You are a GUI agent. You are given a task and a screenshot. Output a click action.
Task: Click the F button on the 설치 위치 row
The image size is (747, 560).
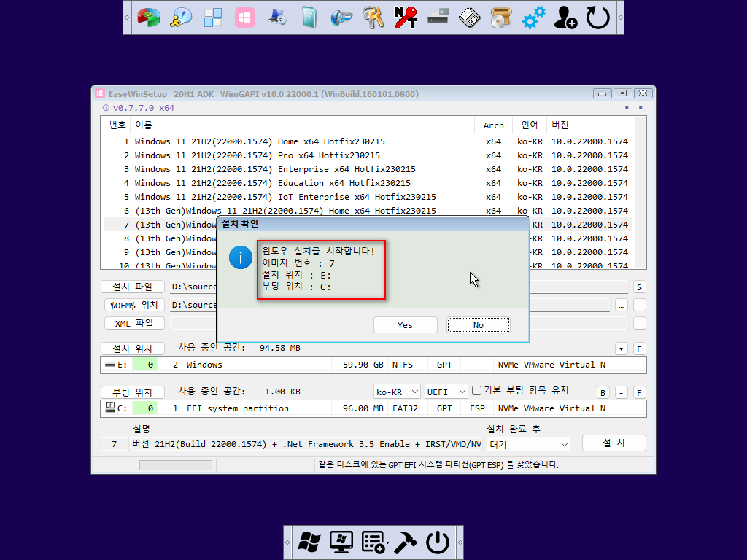(x=639, y=349)
